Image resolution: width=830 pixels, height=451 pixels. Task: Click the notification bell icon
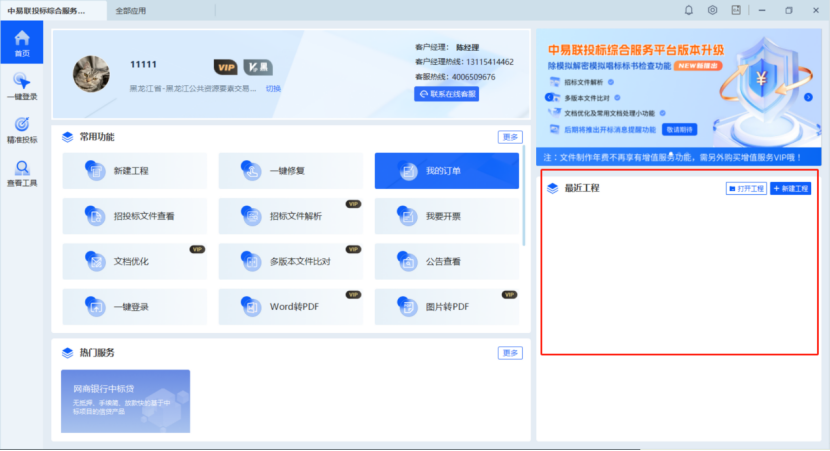point(688,10)
